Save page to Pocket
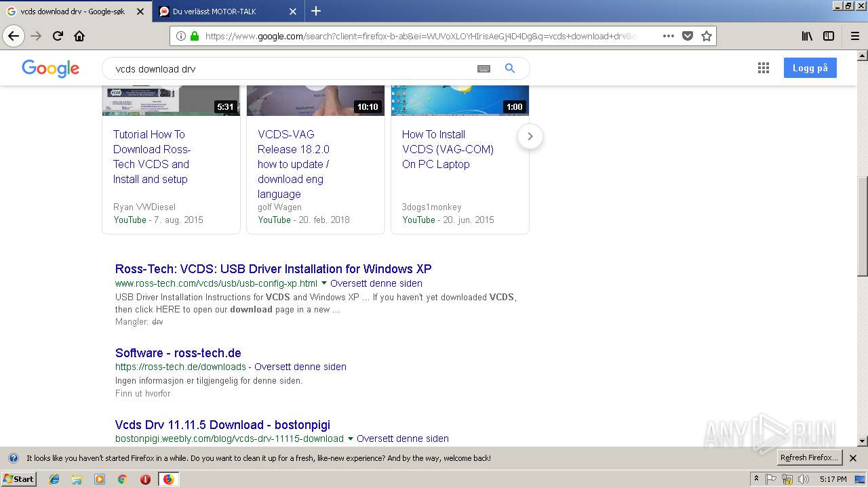The width and height of the screenshot is (868, 488). tap(688, 36)
